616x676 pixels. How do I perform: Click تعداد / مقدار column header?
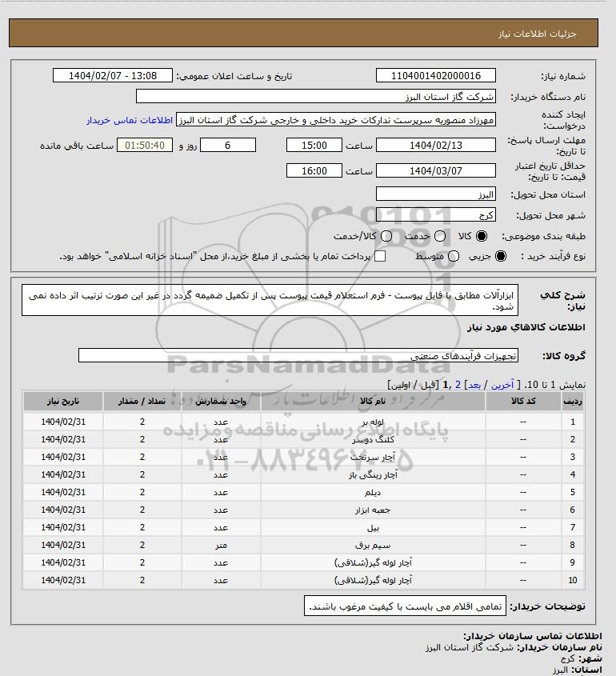tap(142, 402)
